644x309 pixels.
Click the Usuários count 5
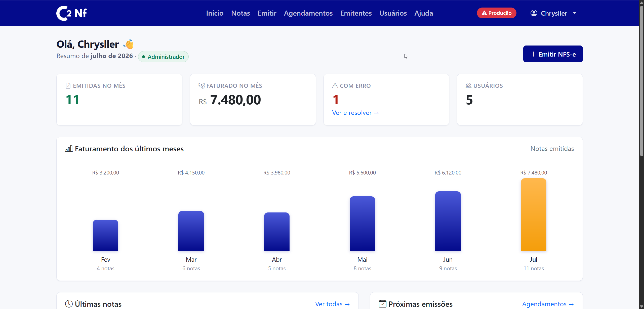point(469,100)
